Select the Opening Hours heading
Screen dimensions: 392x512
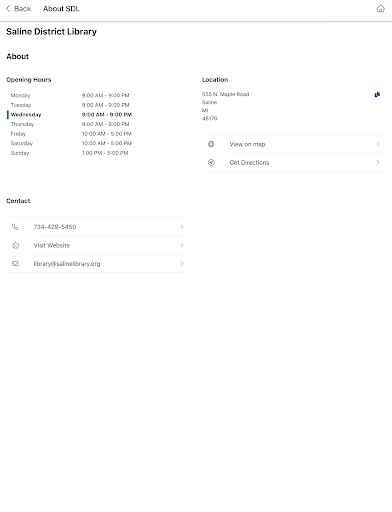tap(29, 80)
